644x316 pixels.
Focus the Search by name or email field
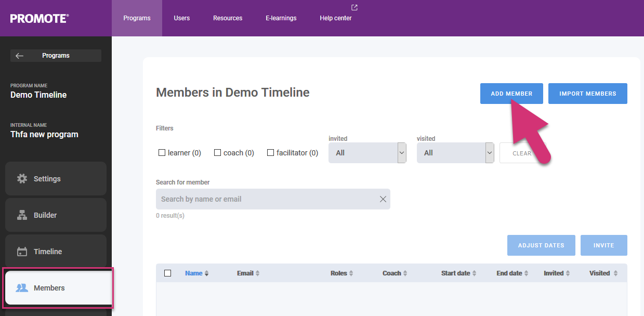[x=265, y=199]
